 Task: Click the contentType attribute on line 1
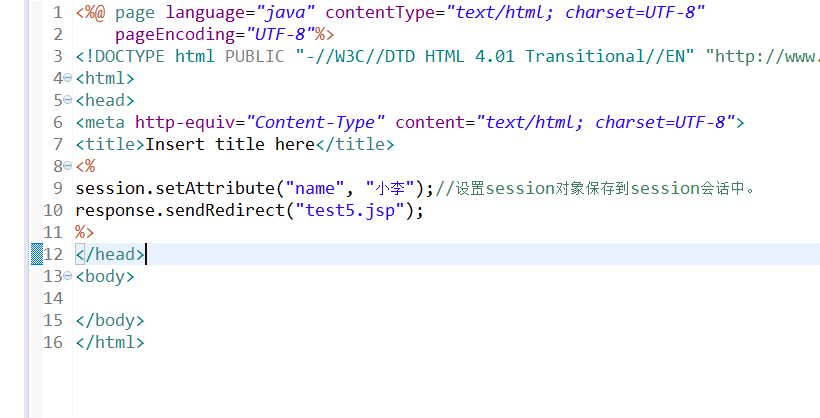(x=380, y=13)
